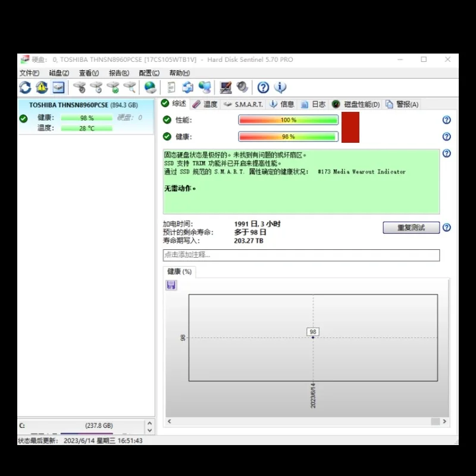
Task: Click the speaker sound toolbar icon
Action: click(242, 87)
